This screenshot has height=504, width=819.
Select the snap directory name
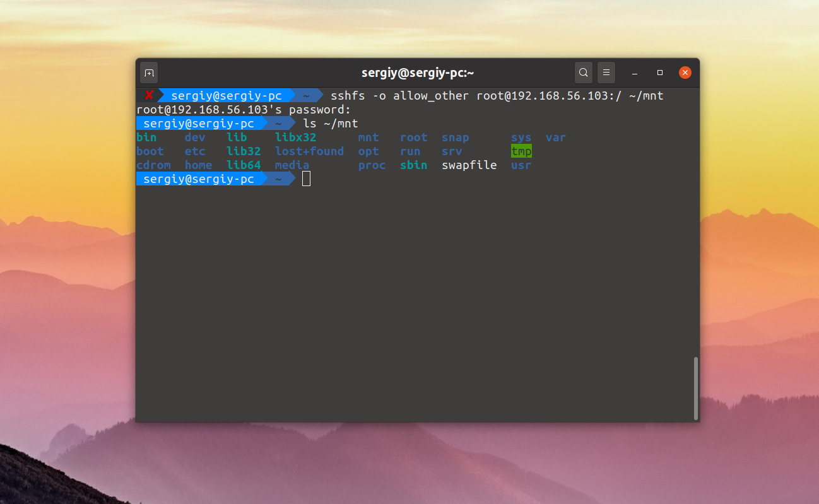pyautogui.click(x=456, y=138)
